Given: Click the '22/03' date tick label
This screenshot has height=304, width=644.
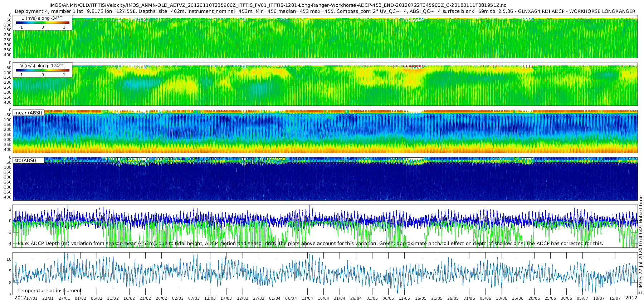Looking at the screenshot, I should click(243, 298).
